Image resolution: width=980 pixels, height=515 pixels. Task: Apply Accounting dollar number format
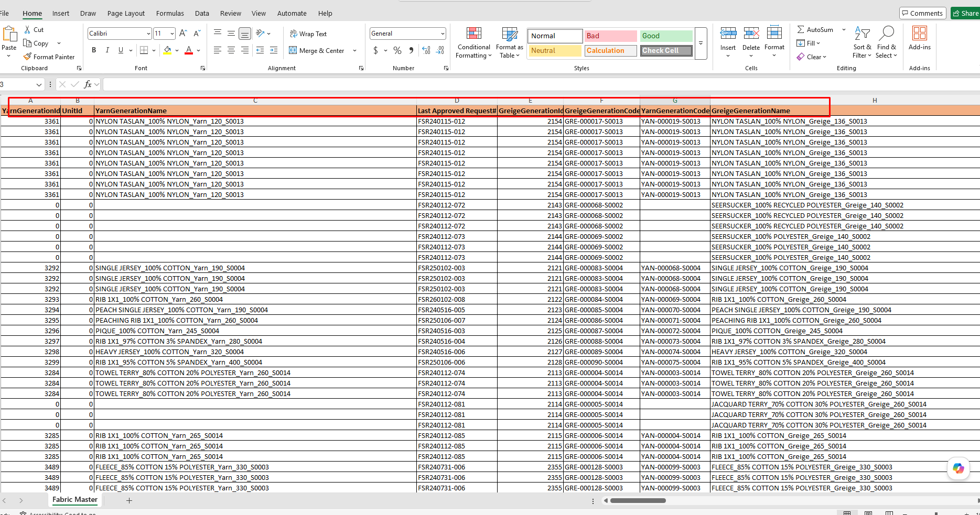(x=375, y=50)
